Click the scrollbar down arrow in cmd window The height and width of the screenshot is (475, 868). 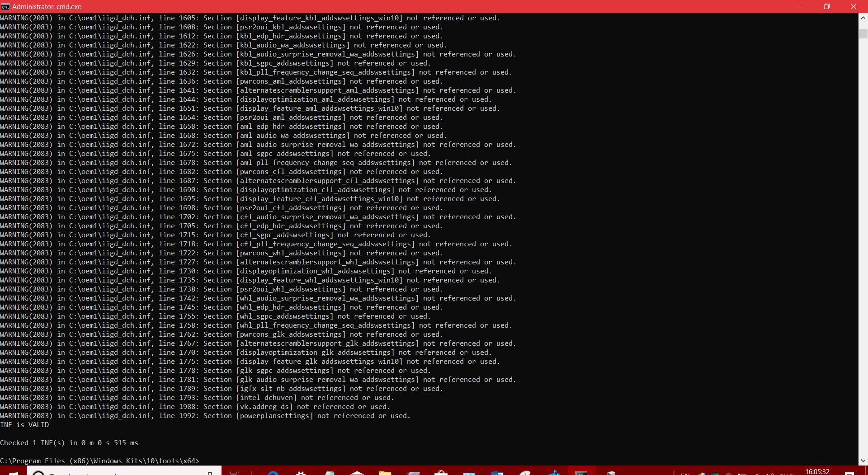pos(863,461)
